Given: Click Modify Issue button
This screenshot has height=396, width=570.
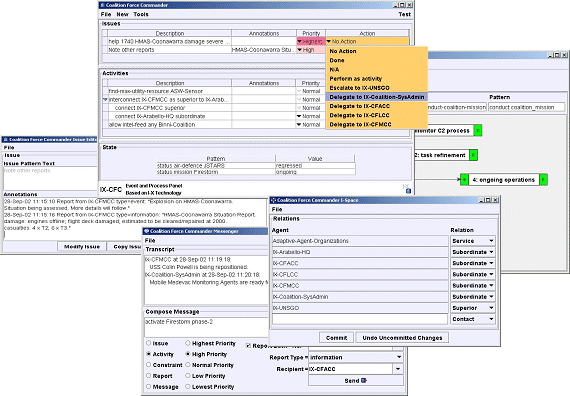Looking at the screenshot, I should coord(82,247).
